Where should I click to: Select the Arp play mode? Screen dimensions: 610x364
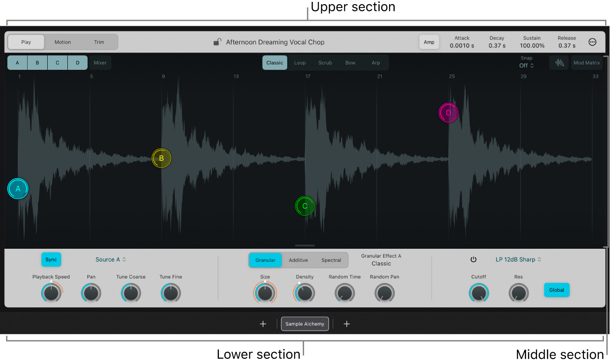point(376,62)
